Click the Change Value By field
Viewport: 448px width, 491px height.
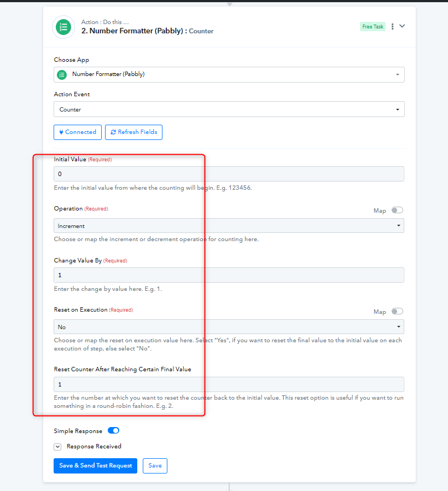tap(229, 275)
